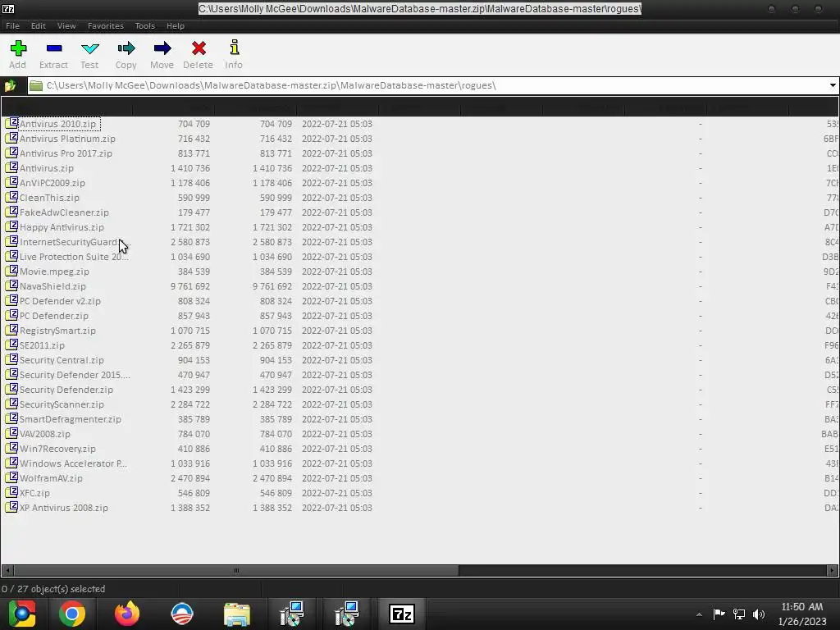
Task: Click the volume speaker tray icon
Action: pyautogui.click(x=759, y=614)
